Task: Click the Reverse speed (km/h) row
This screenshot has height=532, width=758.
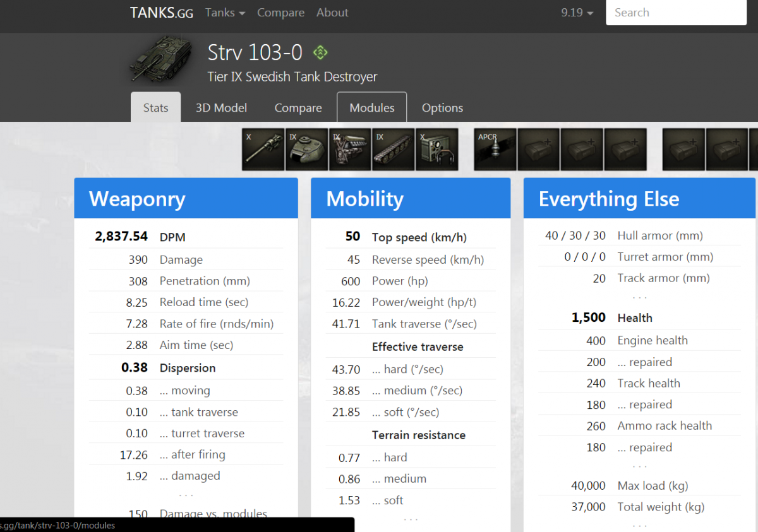Action: [411, 259]
